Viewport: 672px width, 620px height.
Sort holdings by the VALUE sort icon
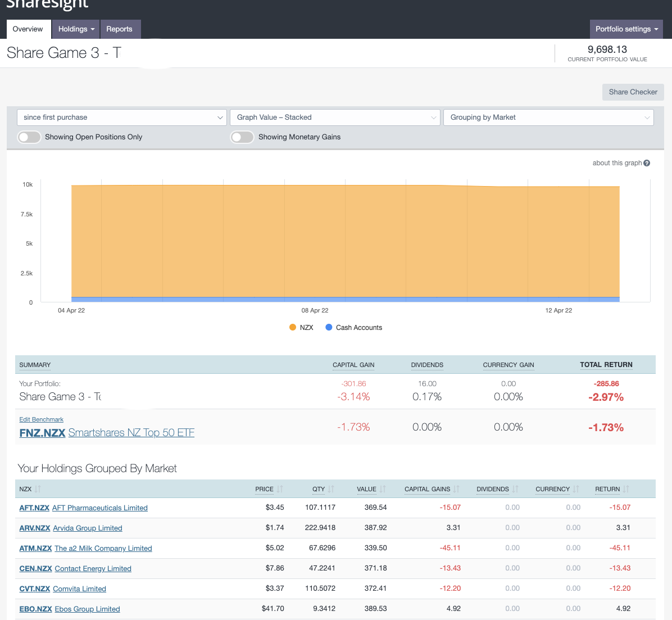(x=383, y=489)
